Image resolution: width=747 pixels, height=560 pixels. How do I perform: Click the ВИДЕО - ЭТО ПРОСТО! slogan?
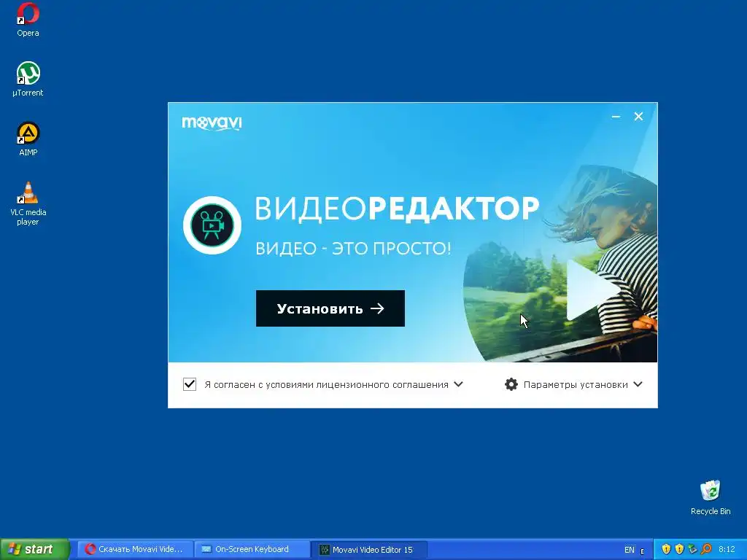(x=353, y=248)
